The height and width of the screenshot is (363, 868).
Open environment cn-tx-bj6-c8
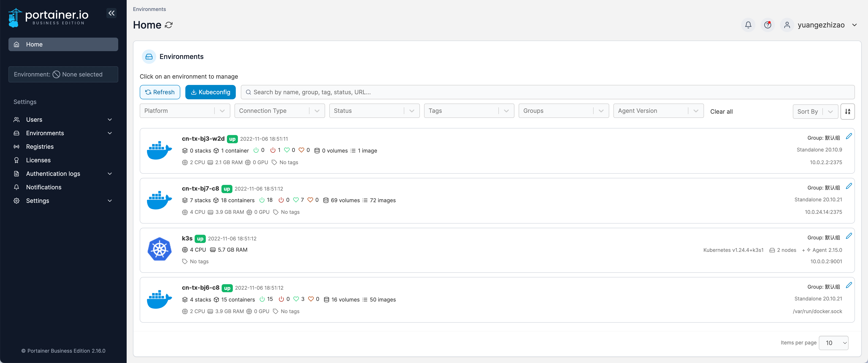[x=497, y=300]
